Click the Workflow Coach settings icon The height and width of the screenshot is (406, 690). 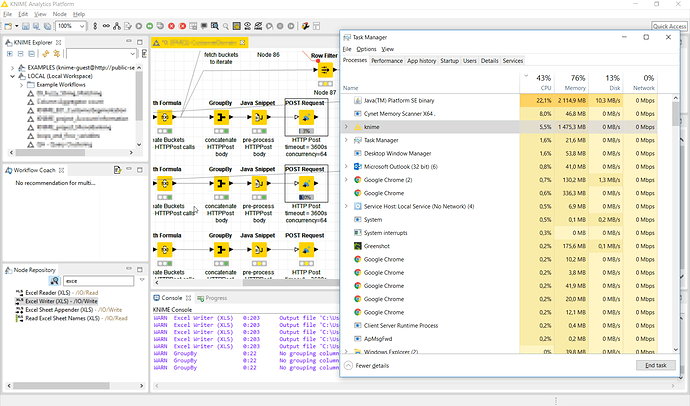pos(117,170)
